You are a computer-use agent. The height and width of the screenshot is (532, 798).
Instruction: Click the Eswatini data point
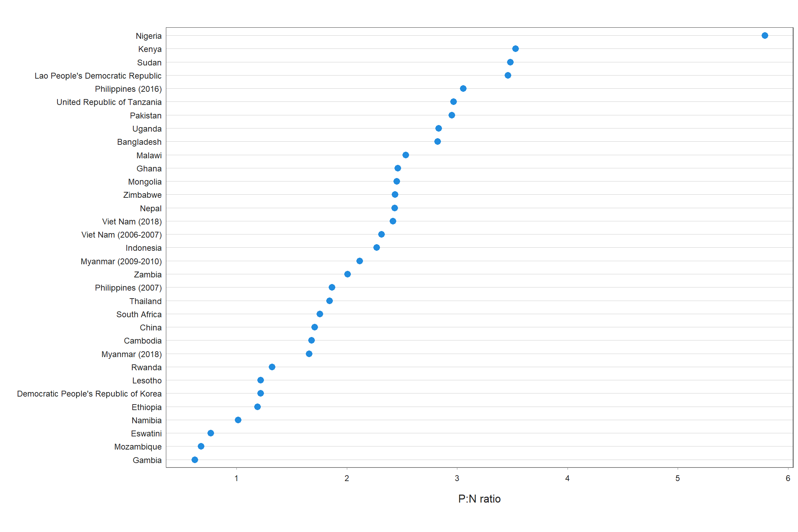211,433
